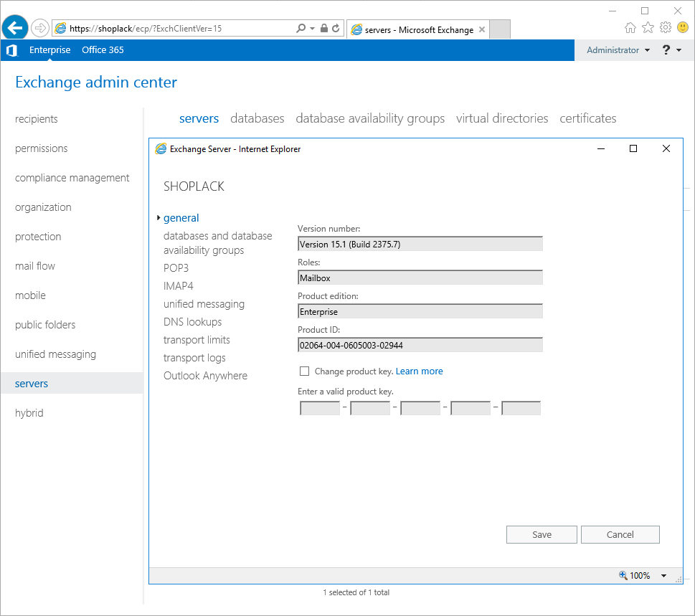Click the last product key box
The height and width of the screenshot is (616, 695).
[521, 408]
